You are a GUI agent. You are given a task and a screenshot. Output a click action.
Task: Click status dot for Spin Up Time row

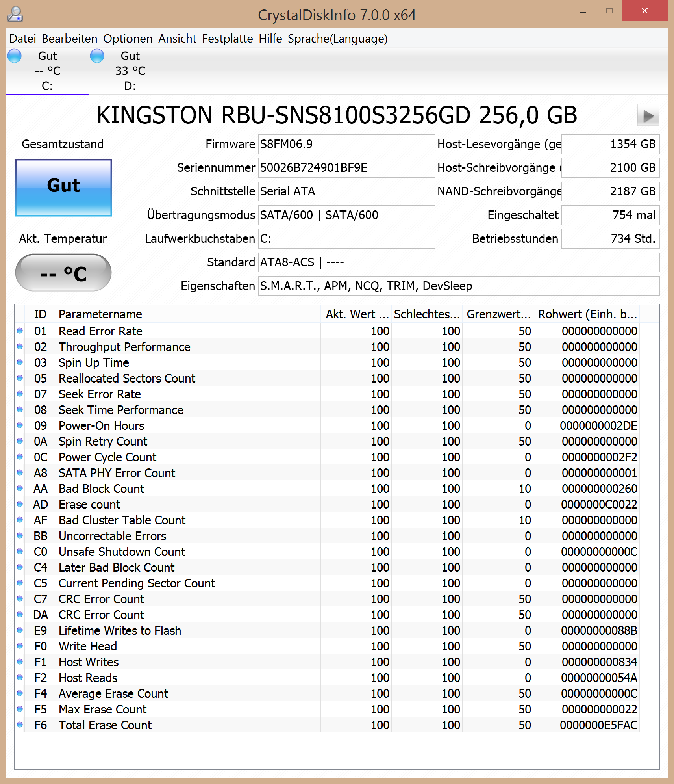[x=20, y=362]
